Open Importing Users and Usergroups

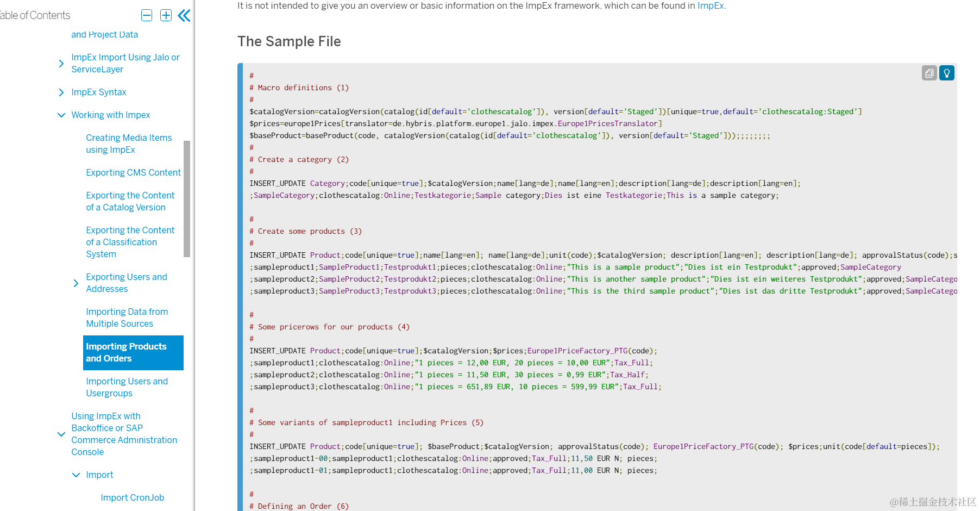click(x=127, y=387)
